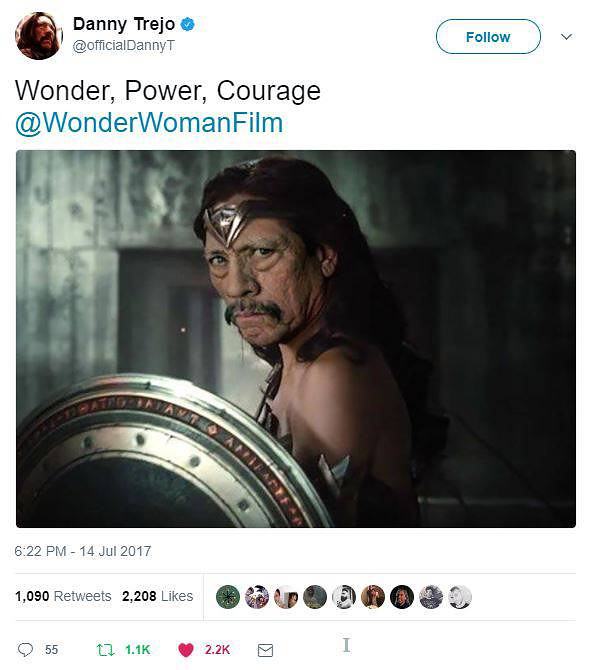
Task: Expand the tweet options chevron menu
Action: [566, 37]
